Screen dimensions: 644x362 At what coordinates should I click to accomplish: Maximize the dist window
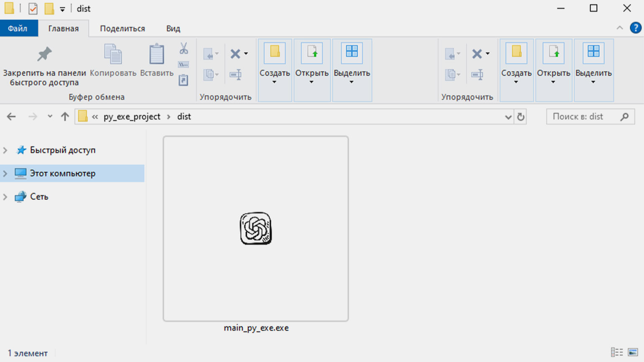click(593, 8)
